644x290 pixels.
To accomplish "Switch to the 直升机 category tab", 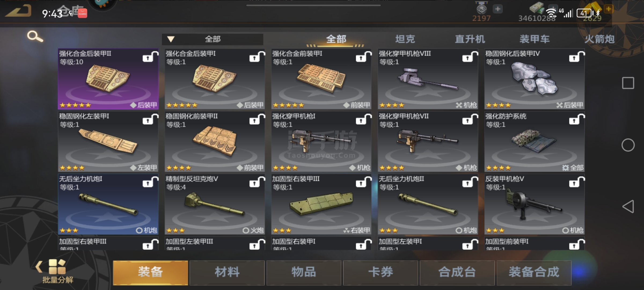I will click(470, 39).
